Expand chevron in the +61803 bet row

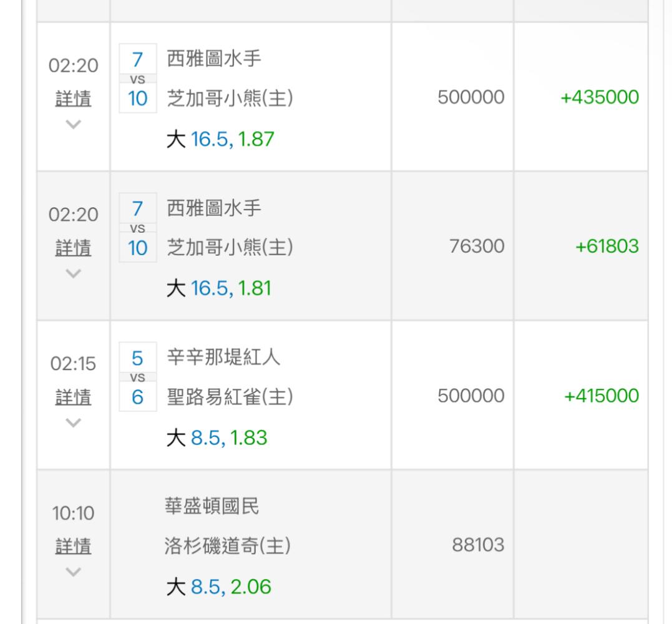pos(73,273)
